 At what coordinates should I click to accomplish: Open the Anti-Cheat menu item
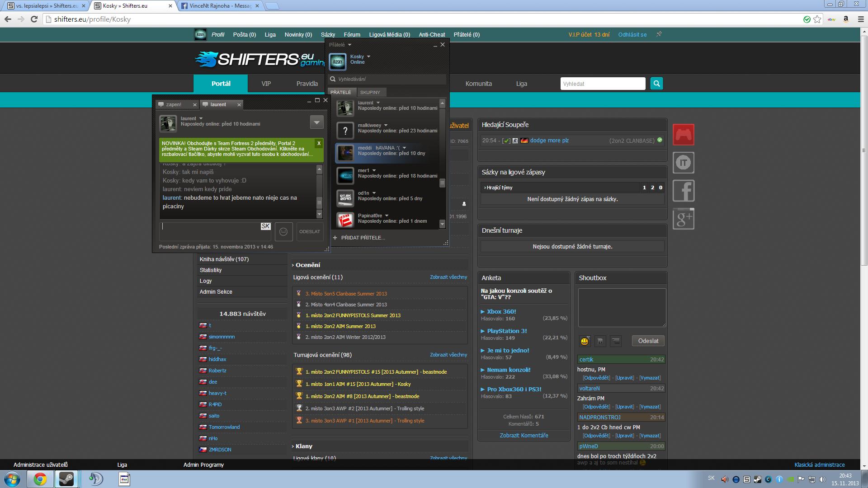(x=432, y=34)
